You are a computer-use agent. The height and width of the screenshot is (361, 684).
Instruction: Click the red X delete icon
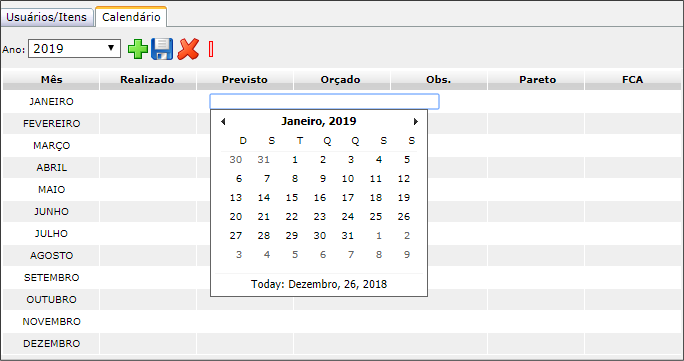(188, 49)
